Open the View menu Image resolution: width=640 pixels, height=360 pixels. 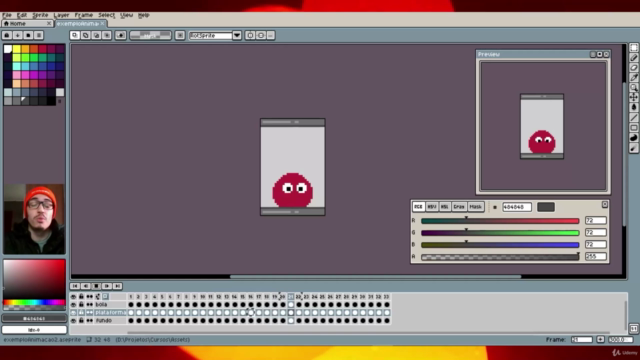[126, 15]
